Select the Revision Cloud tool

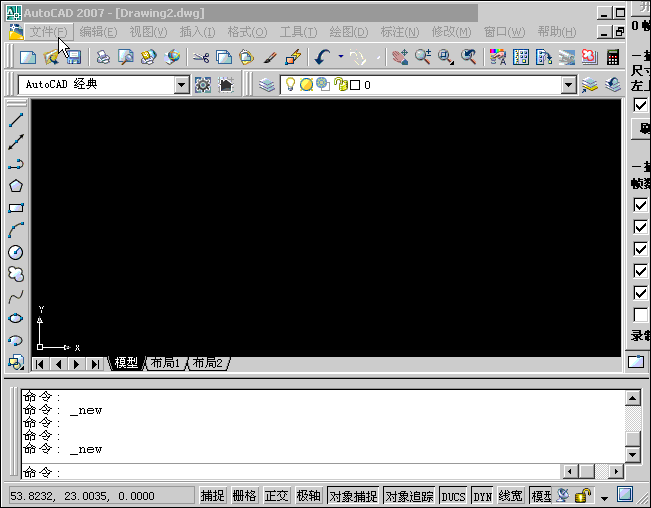[16, 274]
